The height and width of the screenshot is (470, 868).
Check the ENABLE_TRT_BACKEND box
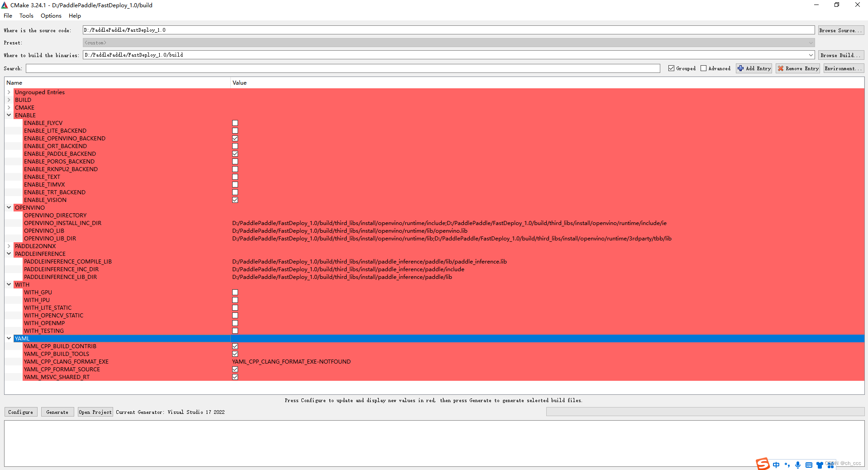(x=235, y=192)
